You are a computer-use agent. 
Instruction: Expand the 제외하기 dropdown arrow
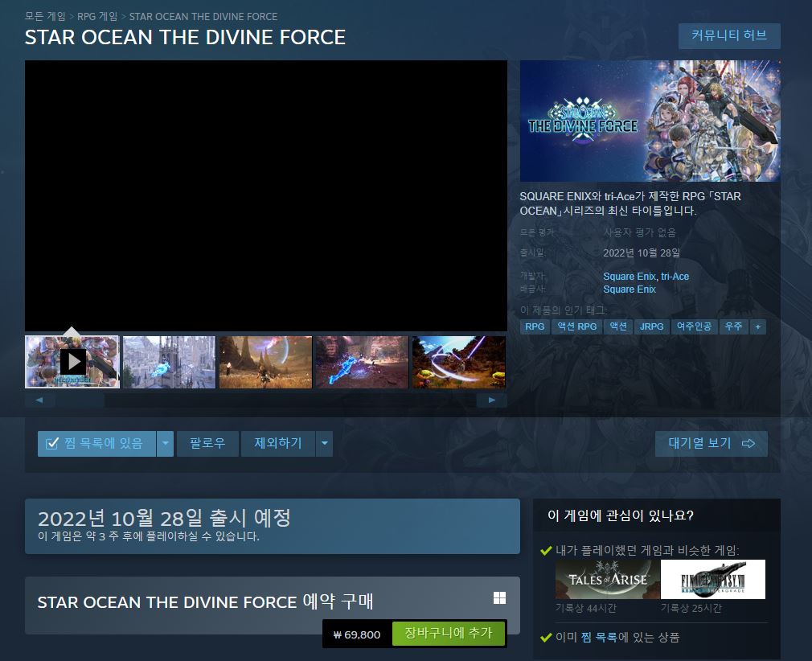click(x=324, y=443)
